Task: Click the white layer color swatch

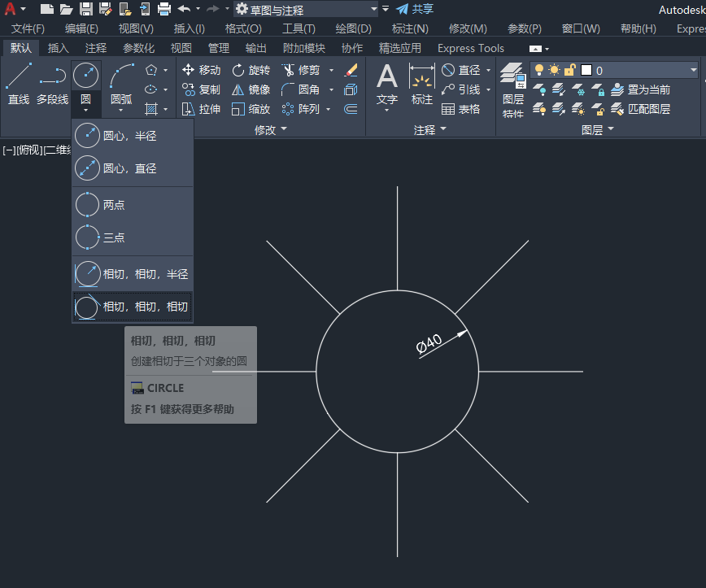Action: (586, 70)
